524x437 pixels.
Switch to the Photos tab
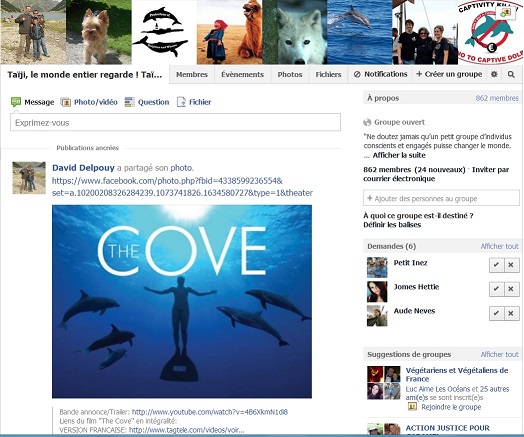coord(290,75)
